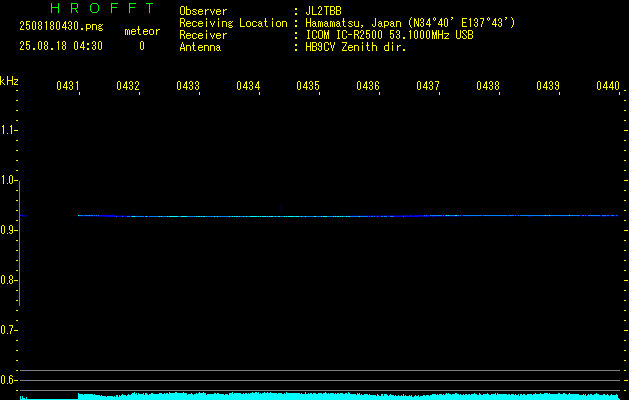Click the Antenna label
The image size is (629, 400).
tap(200, 47)
